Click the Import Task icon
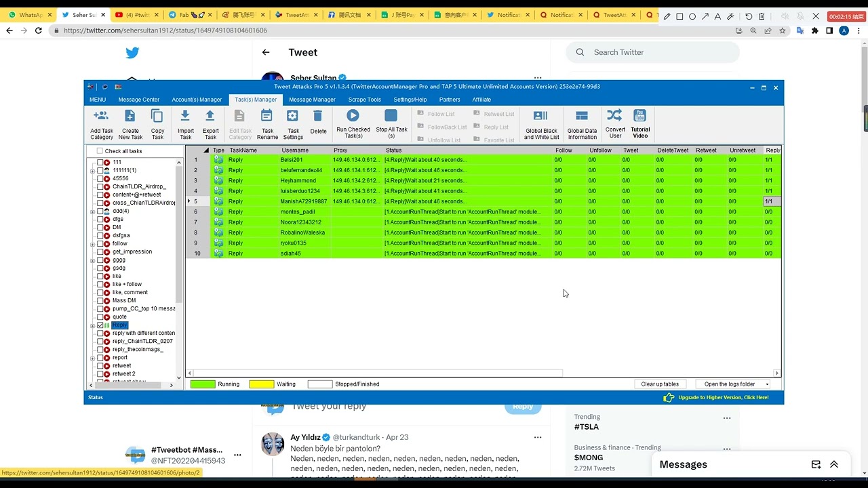Screen dimensions: 868x488 (185, 116)
